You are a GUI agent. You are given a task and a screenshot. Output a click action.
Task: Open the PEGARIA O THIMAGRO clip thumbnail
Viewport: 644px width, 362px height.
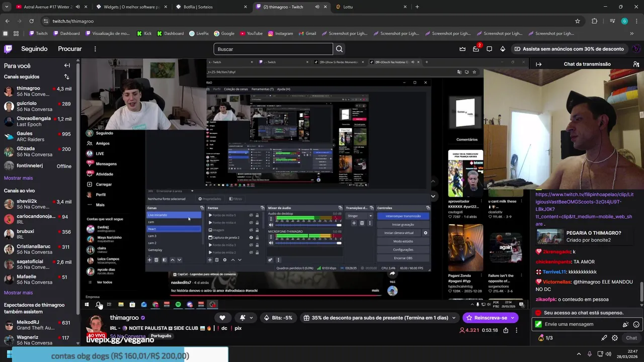tap(550, 236)
